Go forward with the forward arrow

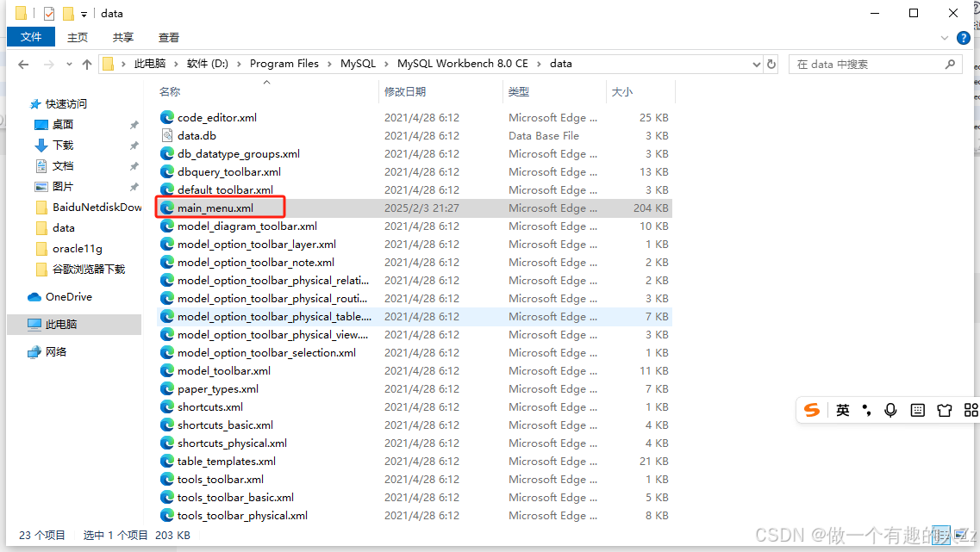coord(49,64)
